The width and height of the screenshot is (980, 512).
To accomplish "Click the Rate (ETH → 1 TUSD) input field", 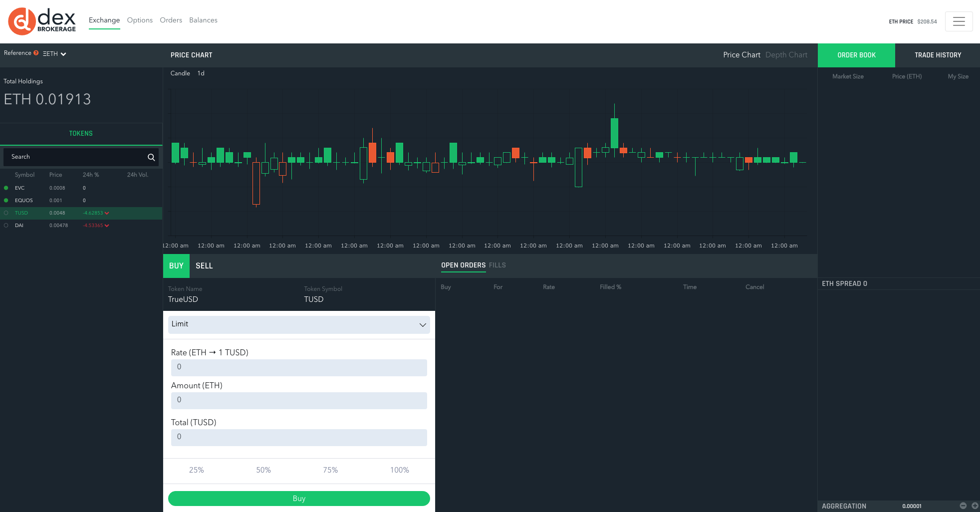I will tap(298, 367).
